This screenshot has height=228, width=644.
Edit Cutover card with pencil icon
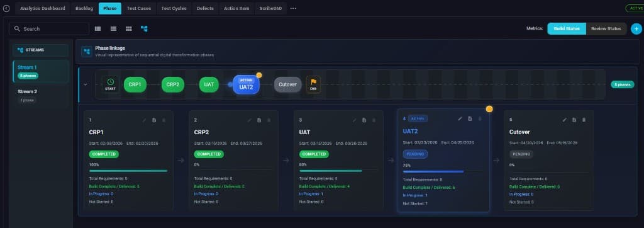(x=564, y=120)
